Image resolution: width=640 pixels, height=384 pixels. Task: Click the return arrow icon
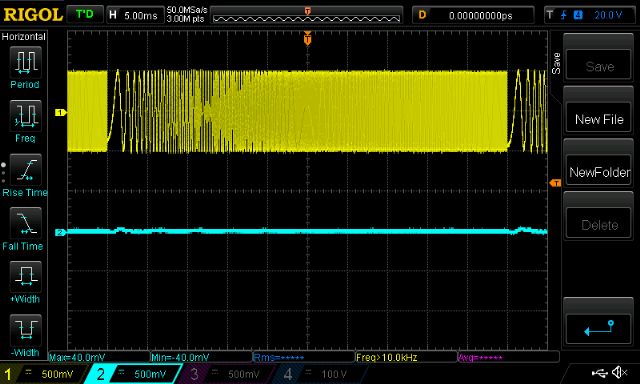599,328
